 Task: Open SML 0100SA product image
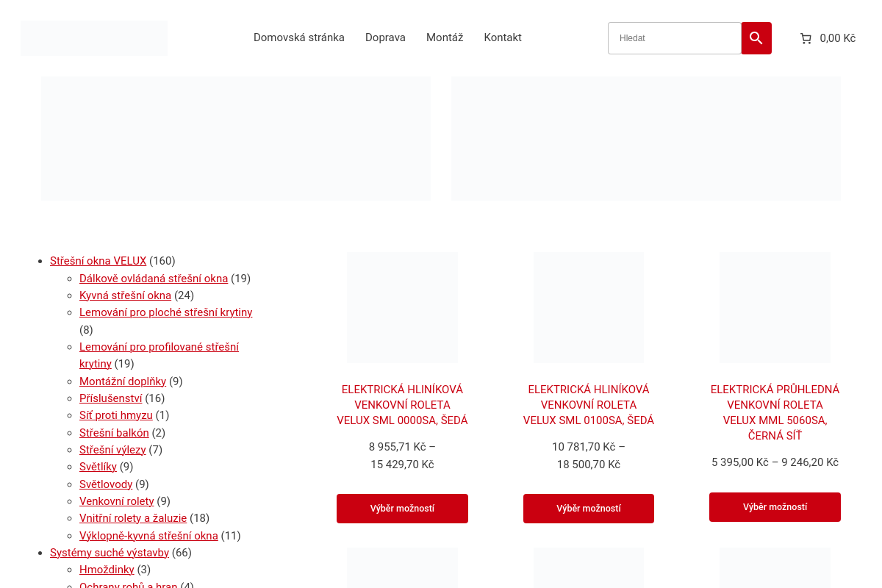[589, 307]
